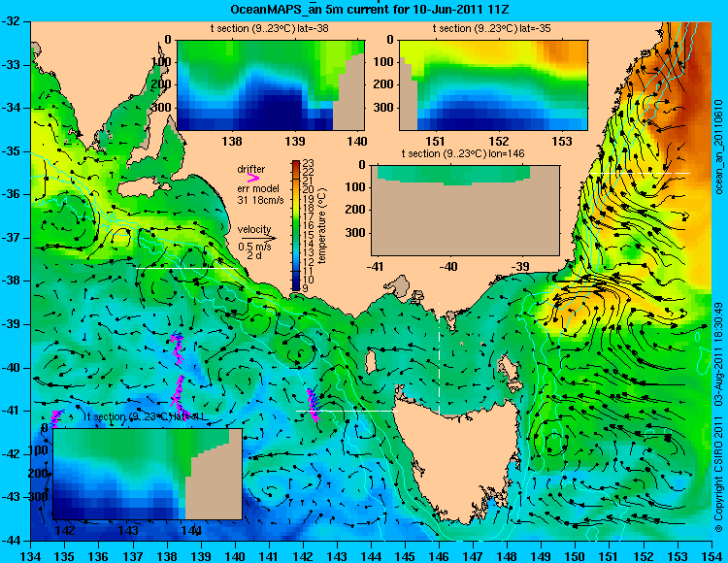Click the 'drifter' legend label
Screen dimensions: 728x563
point(251,169)
